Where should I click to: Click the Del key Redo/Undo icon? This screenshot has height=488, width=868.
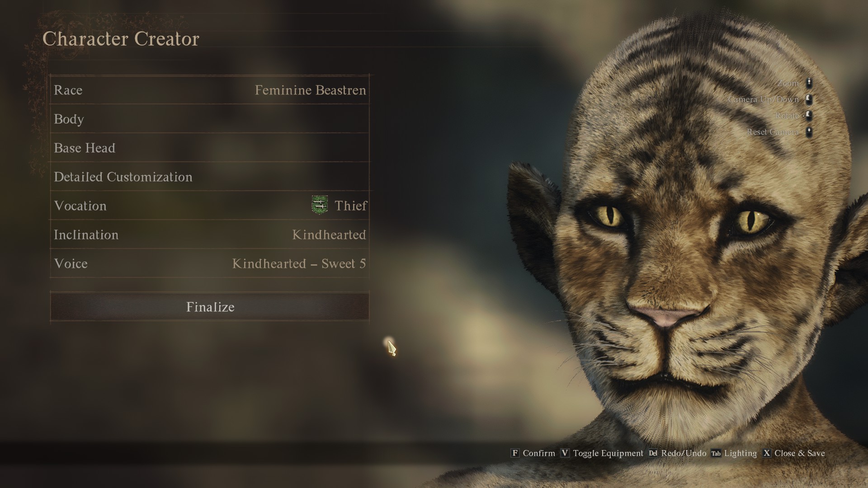click(653, 453)
